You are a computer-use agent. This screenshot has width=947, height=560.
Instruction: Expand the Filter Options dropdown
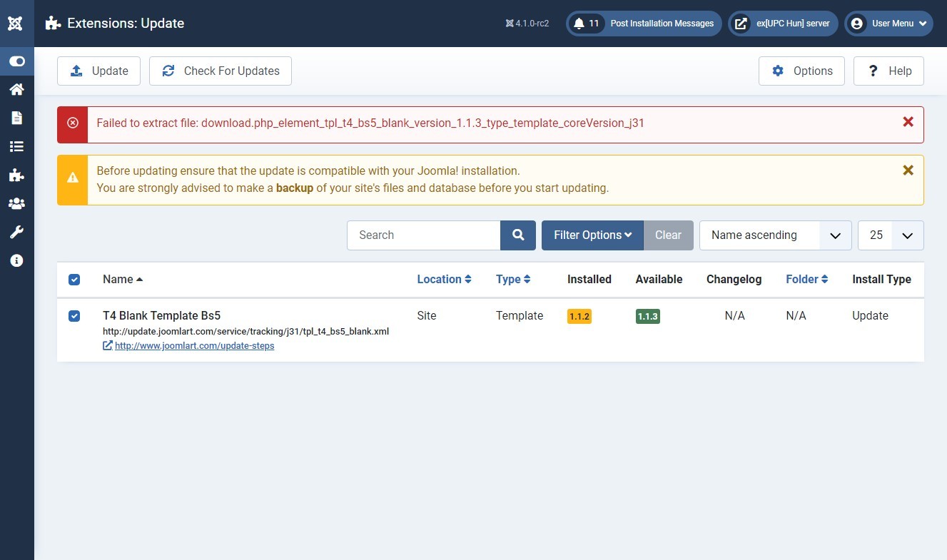tap(593, 235)
